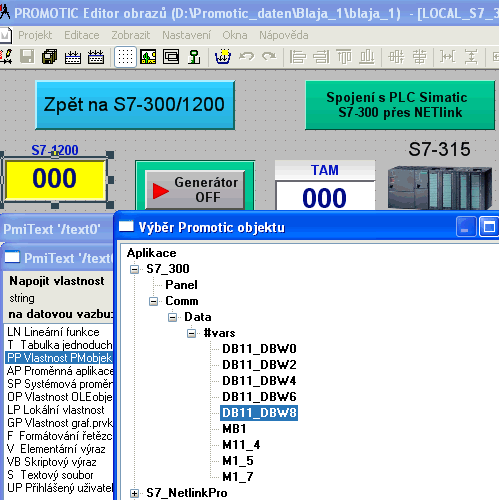Open the Editace menu
Viewport: 499px width, 500px height.
tap(82, 35)
